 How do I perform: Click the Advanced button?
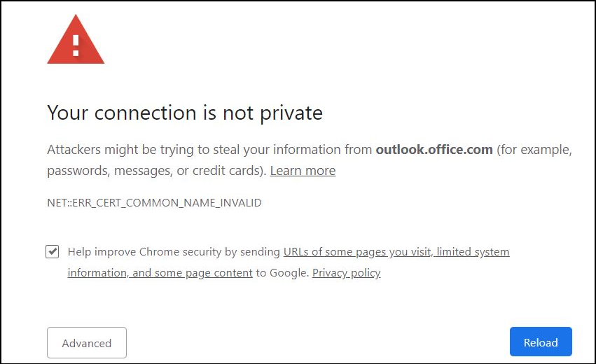[x=87, y=343]
